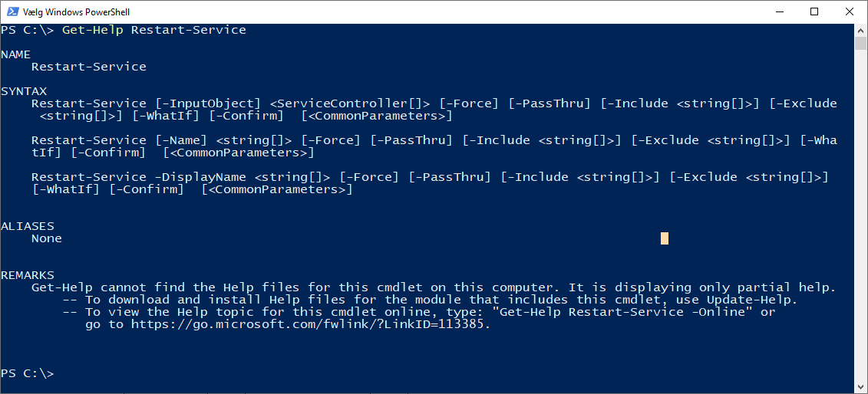Click the NAME section heading
868x394 pixels.
(16, 54)
